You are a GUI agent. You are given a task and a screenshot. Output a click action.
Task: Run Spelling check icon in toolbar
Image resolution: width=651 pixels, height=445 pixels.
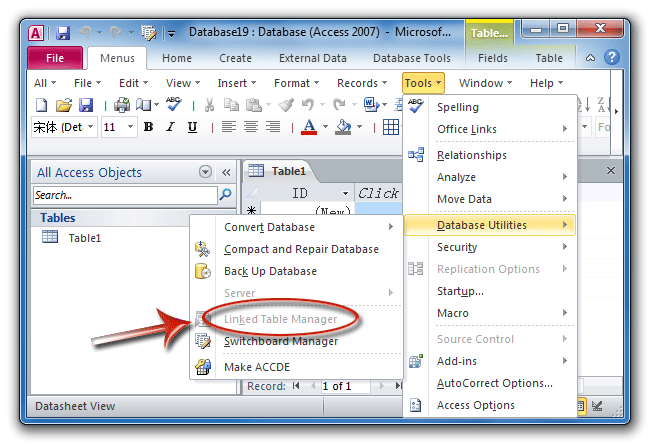tap(174, 104)
